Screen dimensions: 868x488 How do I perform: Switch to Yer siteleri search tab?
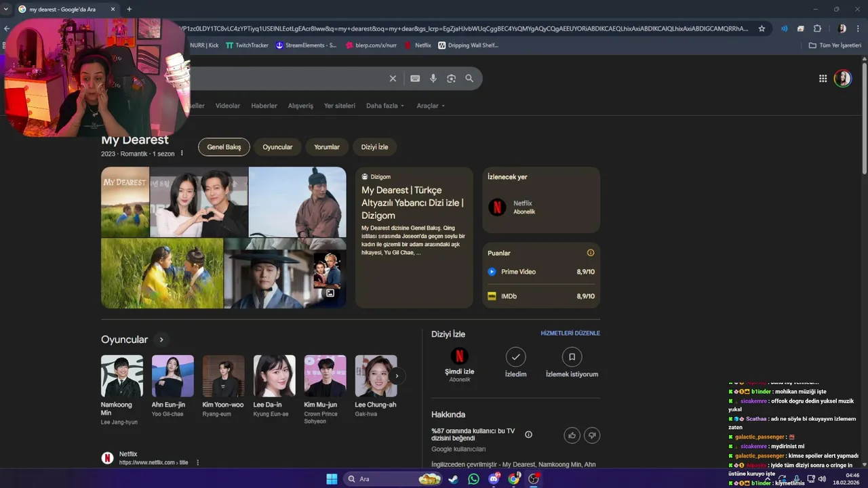tap(340, 106)
